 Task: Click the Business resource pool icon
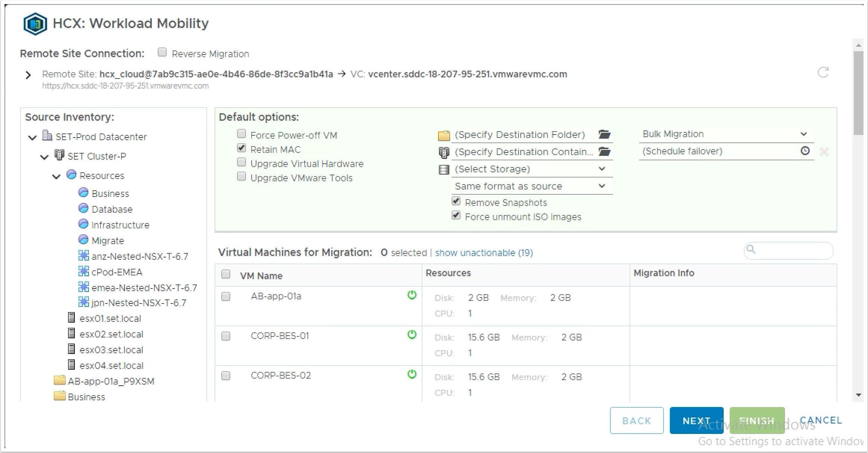click(x=83, y=192)
